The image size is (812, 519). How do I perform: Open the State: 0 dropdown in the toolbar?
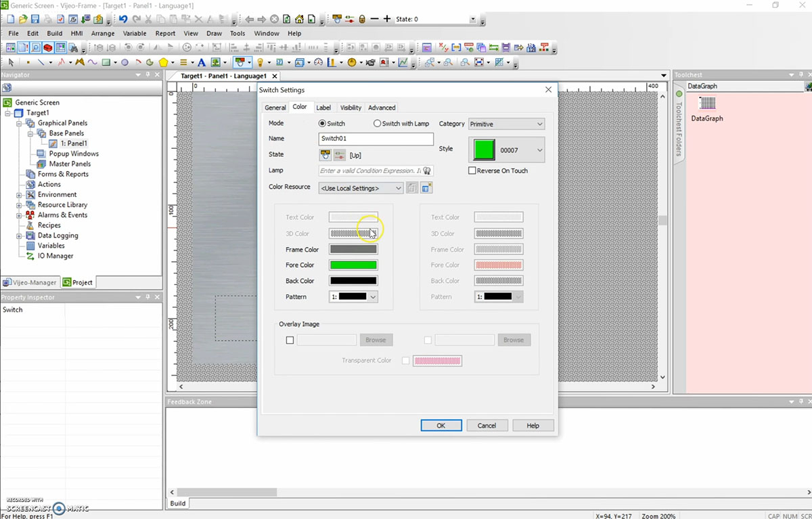pos(472,19)
